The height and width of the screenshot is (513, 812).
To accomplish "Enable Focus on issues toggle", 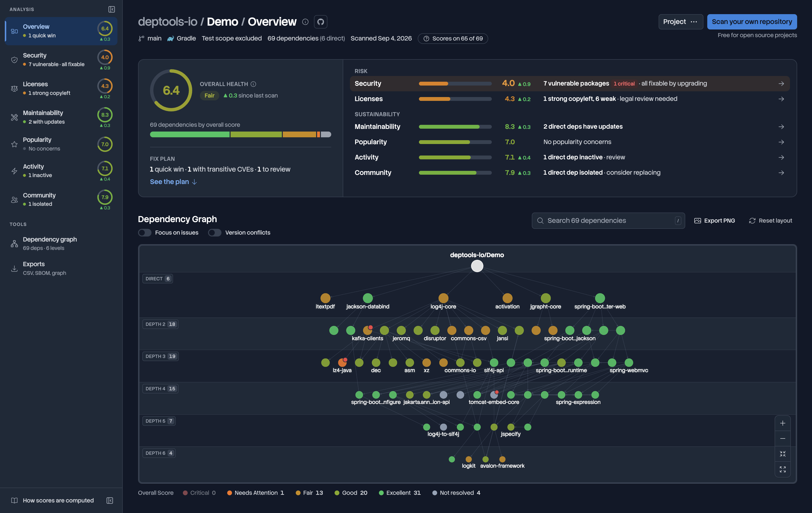I will [145, 233].
